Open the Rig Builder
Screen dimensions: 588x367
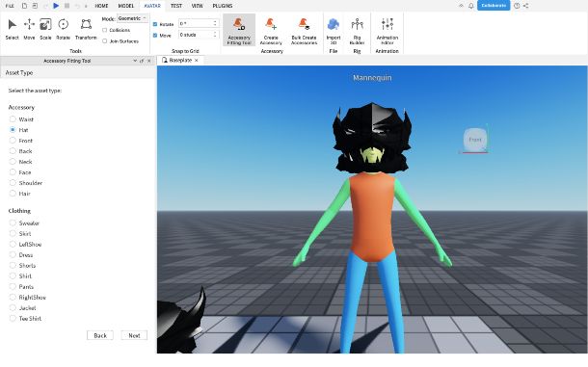coord(357,31)
